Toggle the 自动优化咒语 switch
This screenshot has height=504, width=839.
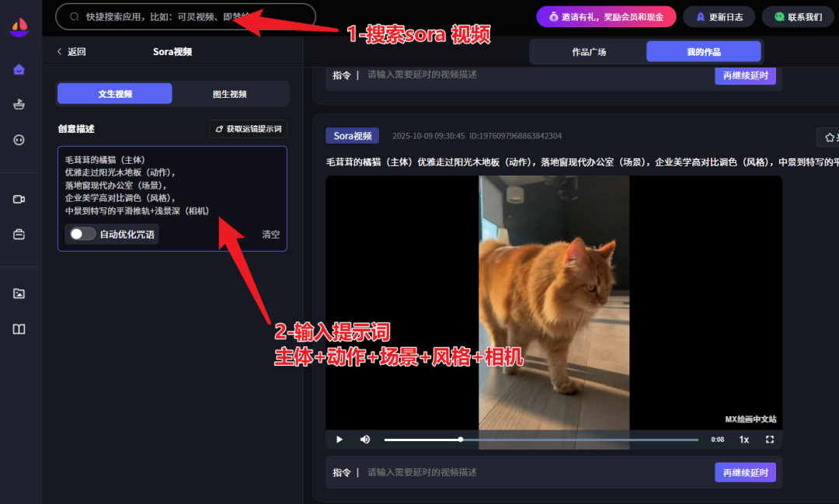[82, 234]
